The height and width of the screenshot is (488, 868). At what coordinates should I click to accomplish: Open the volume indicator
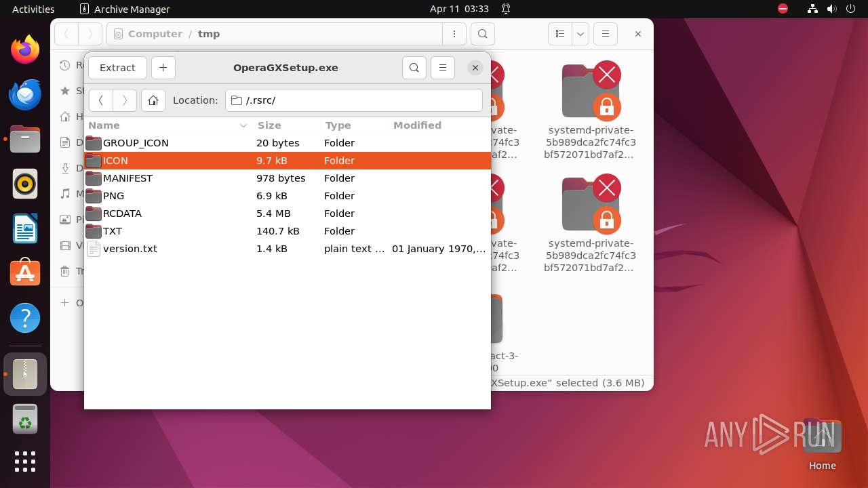(x=833, y=9)
